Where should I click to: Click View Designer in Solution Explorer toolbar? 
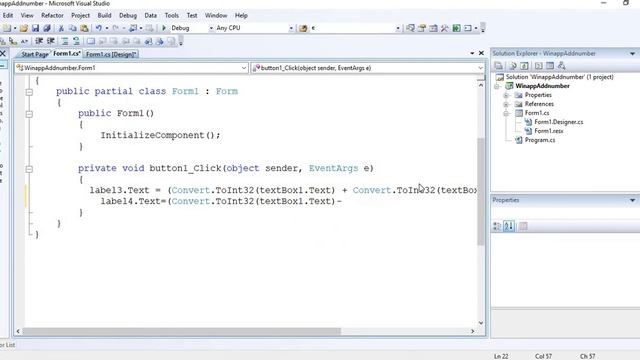pos(550,66)
